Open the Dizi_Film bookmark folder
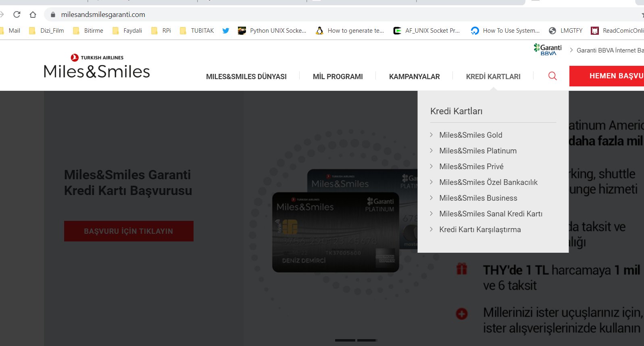The image size is (644, 346). tap(47, 31)
